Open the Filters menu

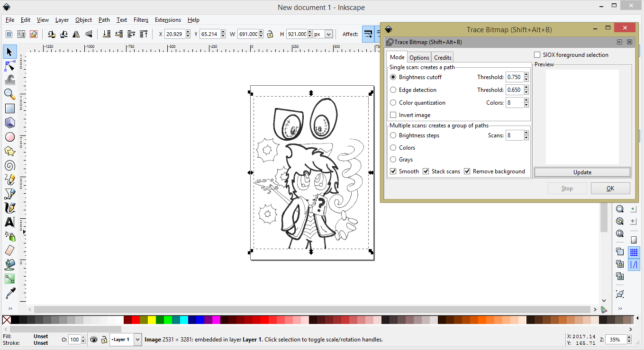tap(141, 20)
